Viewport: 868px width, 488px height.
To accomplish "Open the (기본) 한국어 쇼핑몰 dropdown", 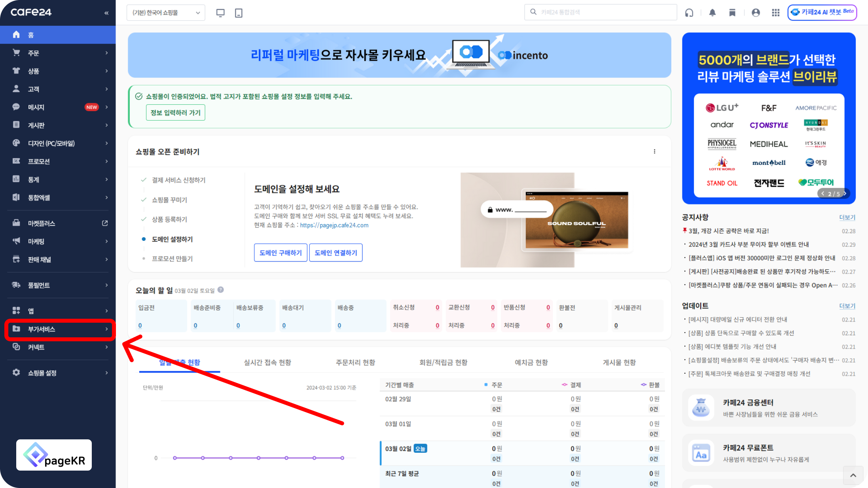I will [166, 13].
